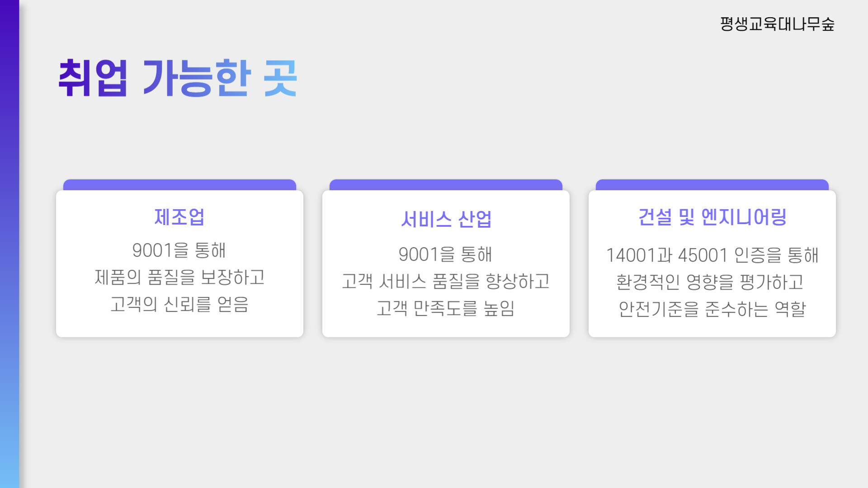Select the text 고객 만족도를 높임
Viewport: 868px width, 488px height.
[446, 309]
